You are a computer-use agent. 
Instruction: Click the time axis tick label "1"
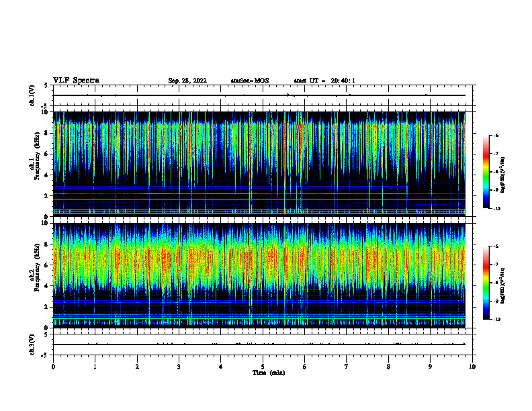pyautogui.click(x=95, y=367)
